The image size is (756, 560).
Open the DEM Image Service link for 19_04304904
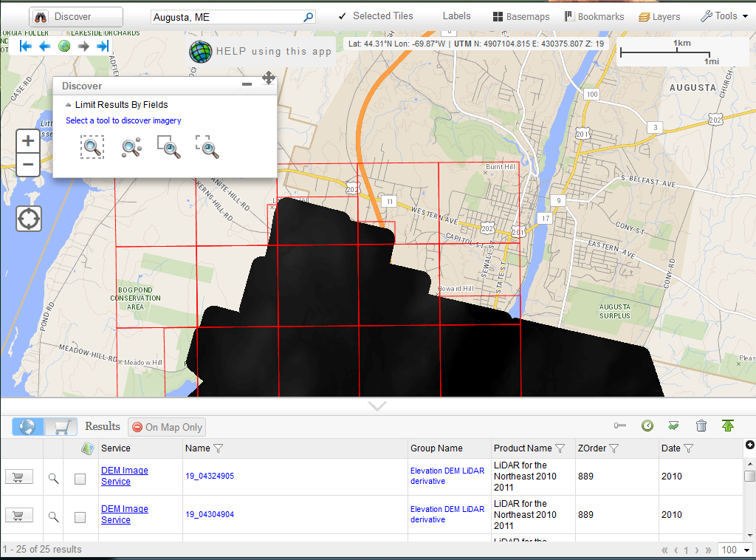click(124, 515)
